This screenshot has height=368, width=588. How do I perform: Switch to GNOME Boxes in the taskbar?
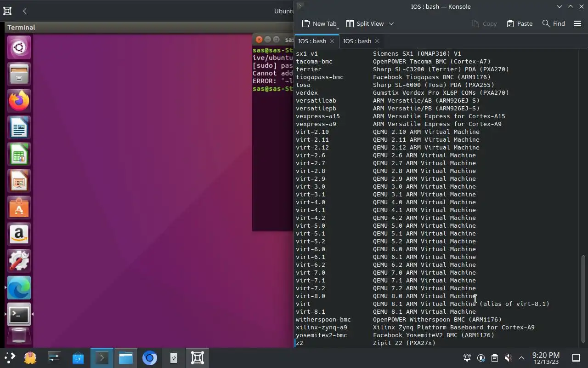tap(198, 358)
